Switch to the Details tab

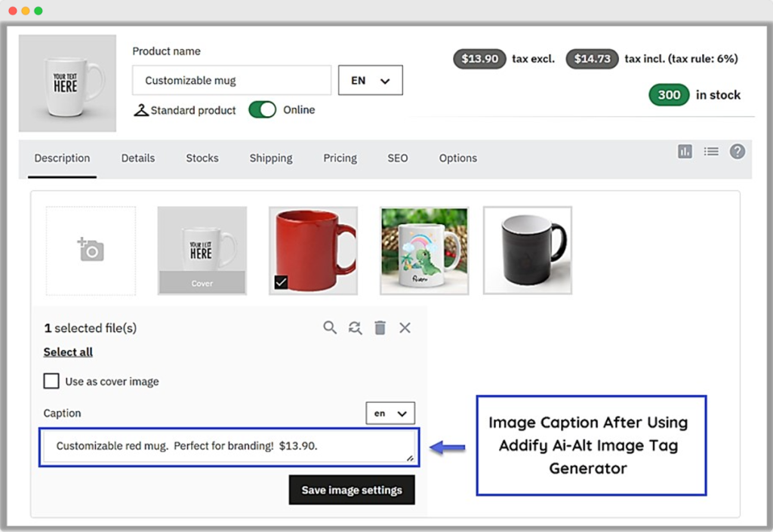click(138, 158)
